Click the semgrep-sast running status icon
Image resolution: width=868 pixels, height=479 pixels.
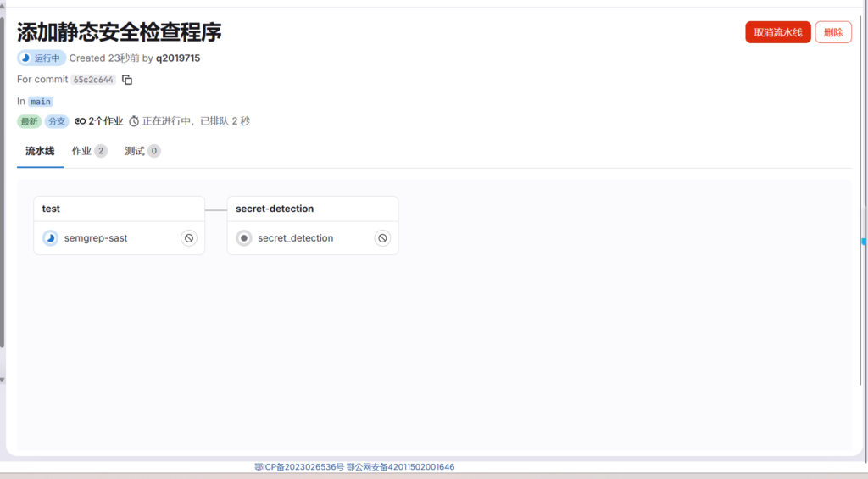pyautogui.click(x=51, y=238)
